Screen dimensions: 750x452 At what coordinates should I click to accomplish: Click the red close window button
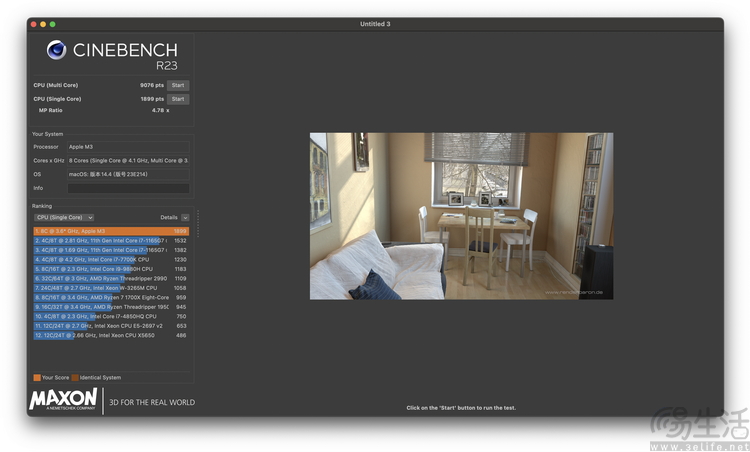pos(33,24)
